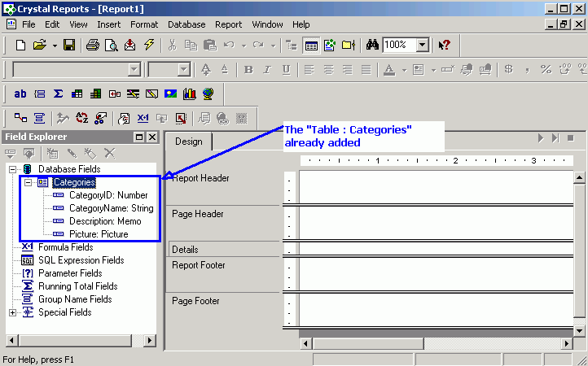
Task: Open the Open-file dropdown arrow
Action: coord(55,46)
